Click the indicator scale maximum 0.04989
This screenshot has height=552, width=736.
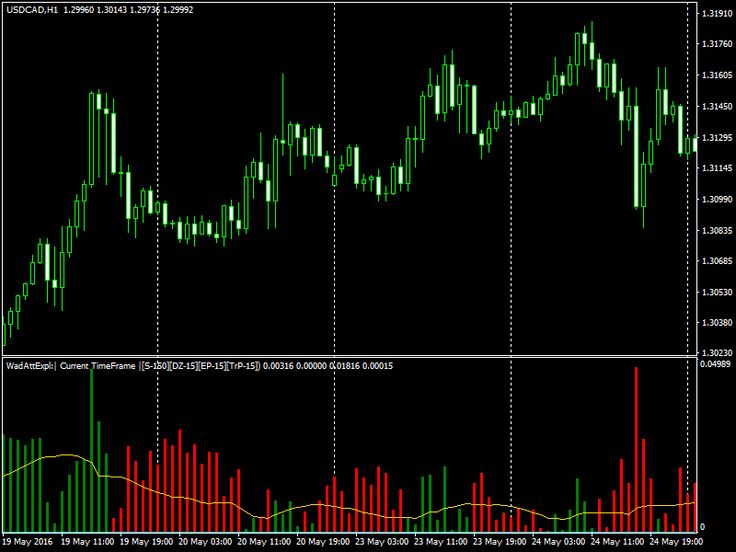tap(715, 364)
